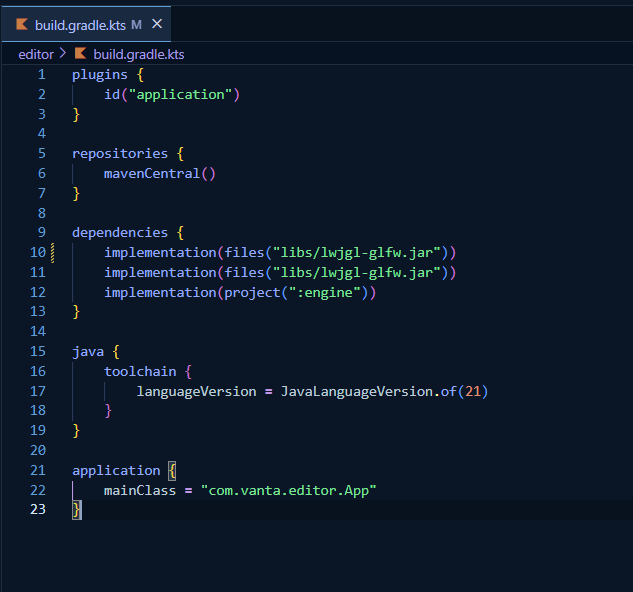Click the modified 'M' indicator on the tab
The width and height of the screenshot is (633, 592).
pos(136,24)
